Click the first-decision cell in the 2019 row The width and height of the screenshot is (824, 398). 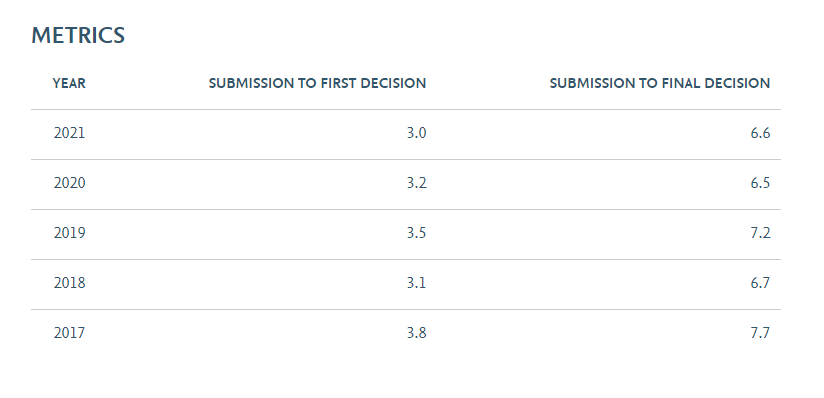point(416,233)
